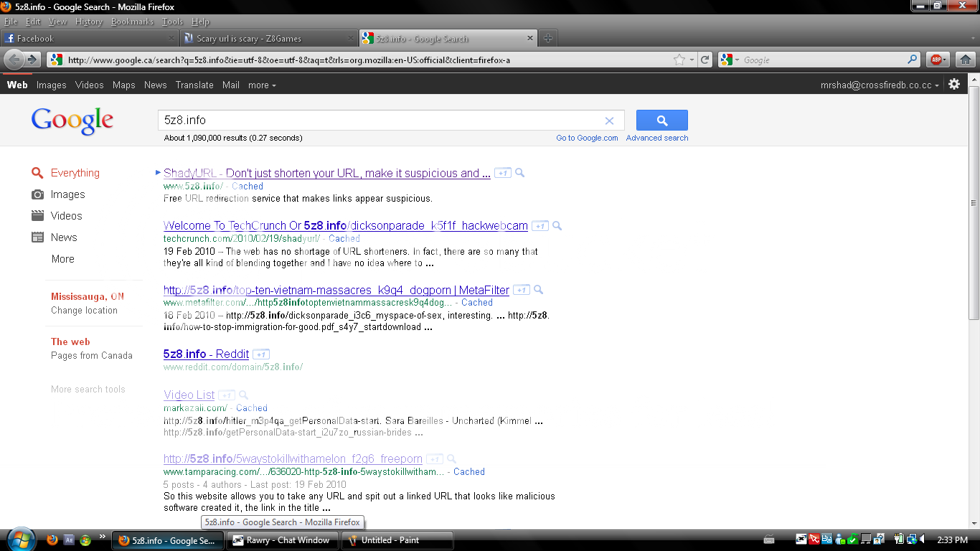Expand the 'more' dropdown in Google bar
This screenshot has width=980, height=551.
coord(262,85)
